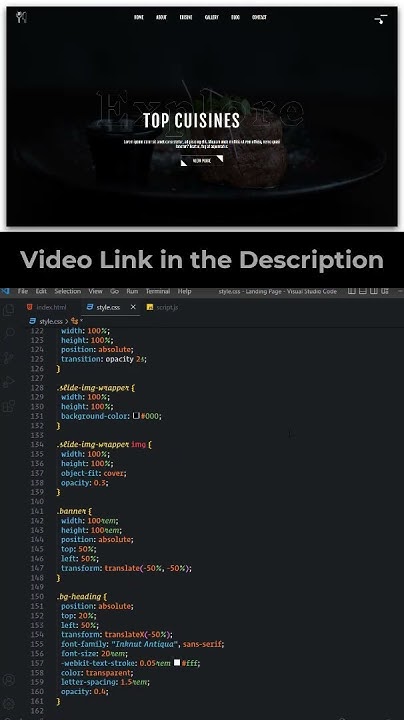This screenshot has width=404, height=720.
Task: Open the Edit menu
Action: [x=41, y=291]
